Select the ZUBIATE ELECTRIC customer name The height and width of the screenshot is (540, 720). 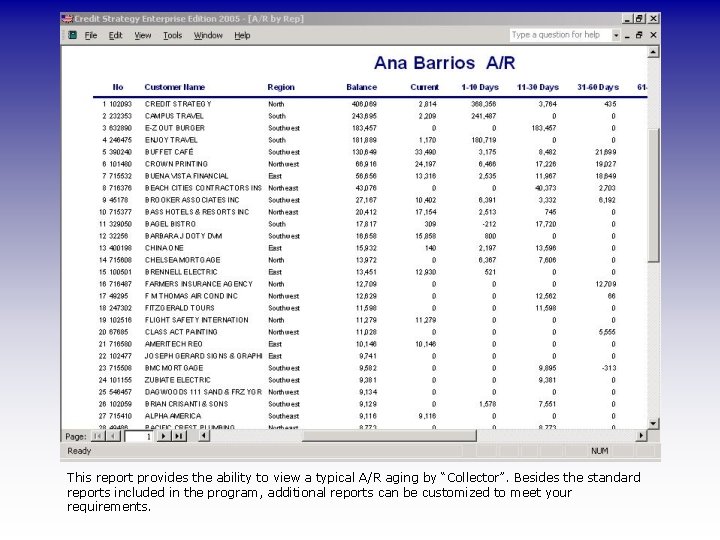pos(177,380)
